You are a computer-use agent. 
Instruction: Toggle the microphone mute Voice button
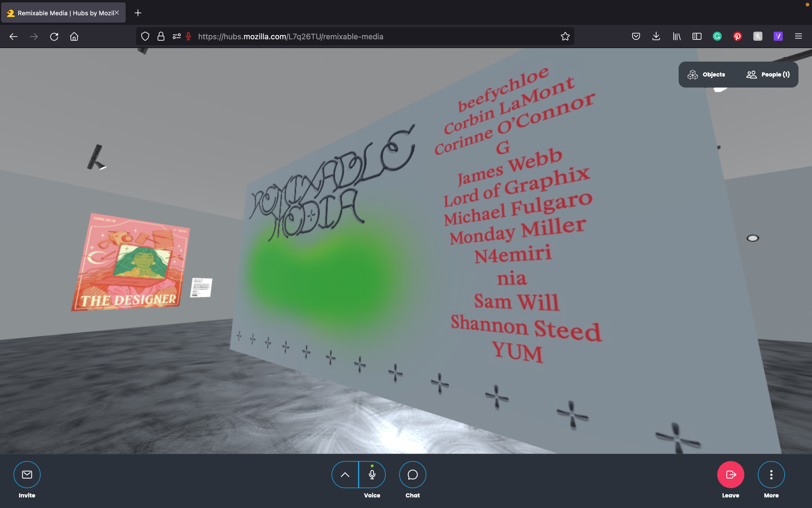[x=372, y=475]
